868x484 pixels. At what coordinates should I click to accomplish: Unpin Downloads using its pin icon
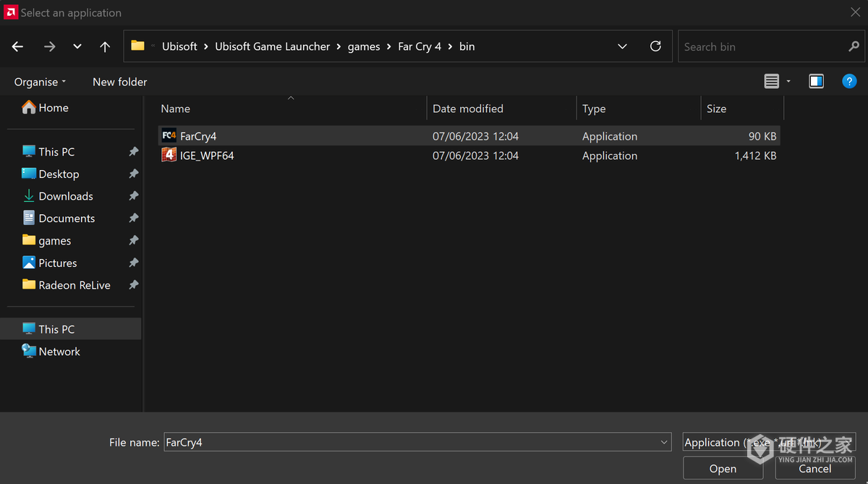[x=133, y=196]
